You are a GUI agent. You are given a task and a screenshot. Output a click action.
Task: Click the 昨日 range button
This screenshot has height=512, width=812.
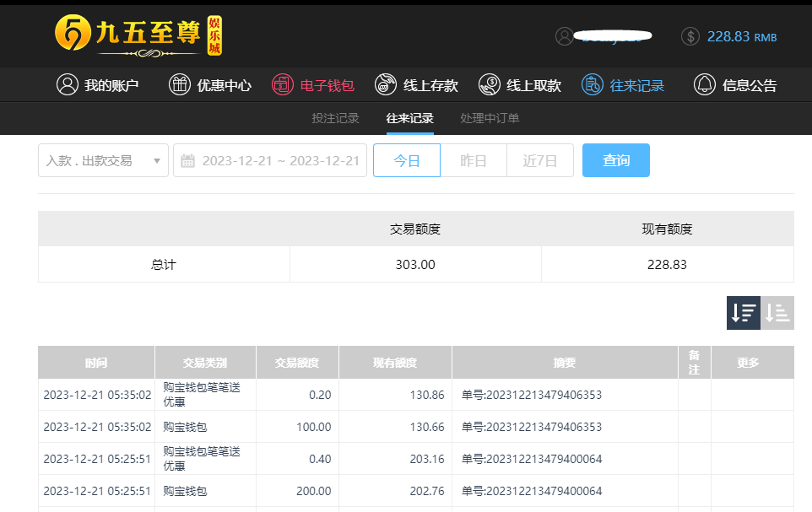tap(474, 160)
